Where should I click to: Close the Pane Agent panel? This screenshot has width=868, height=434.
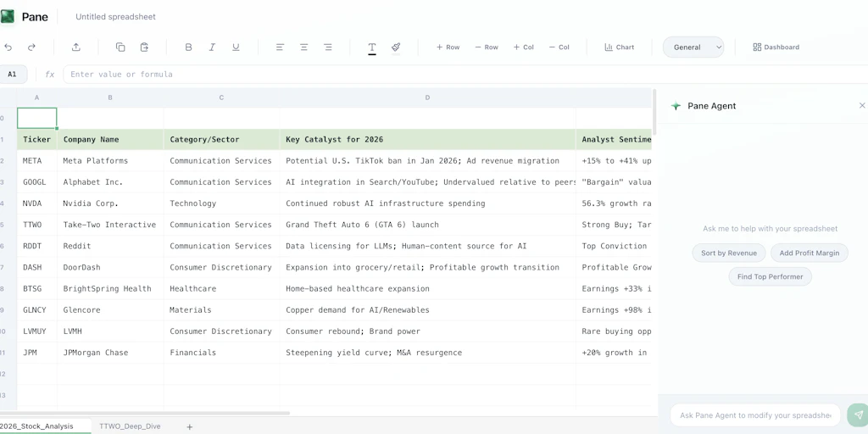click(862, 105)
